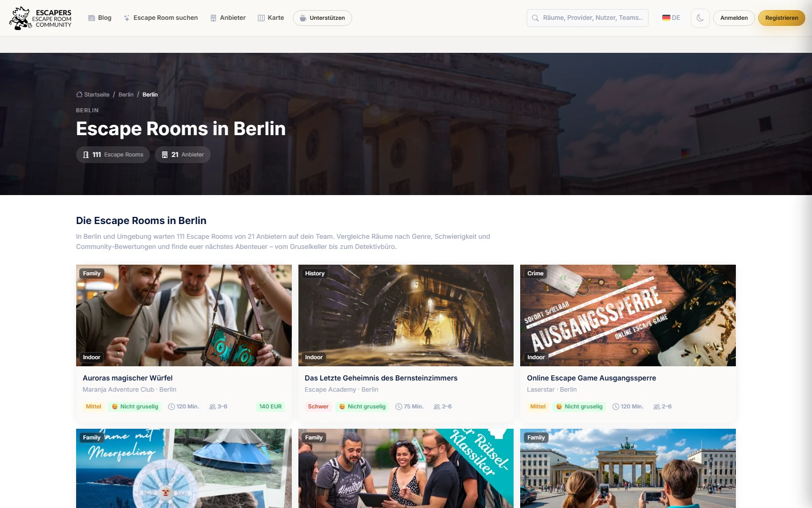Go to Startseite breadcrumb
The image size is (812, 508).
point(93,94)
